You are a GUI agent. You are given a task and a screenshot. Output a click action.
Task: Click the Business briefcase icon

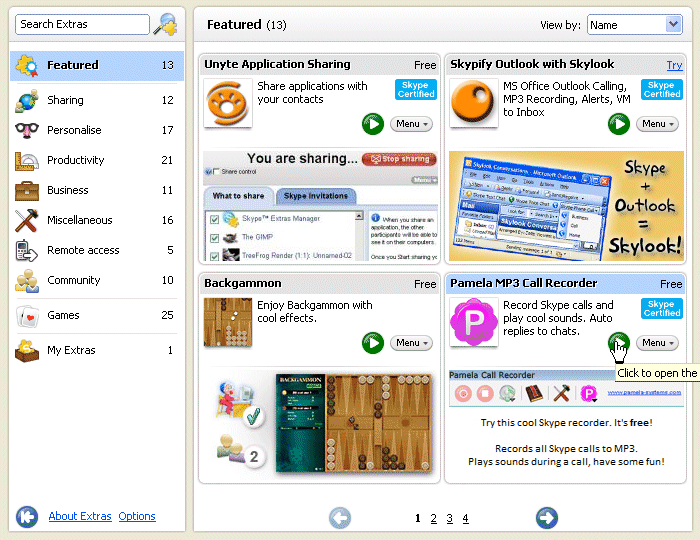coord(27,191)
